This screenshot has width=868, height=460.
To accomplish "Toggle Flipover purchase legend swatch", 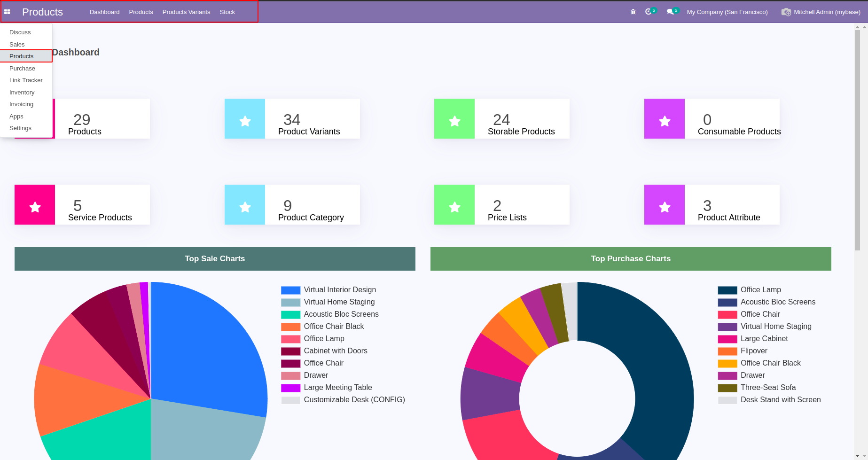I will tap(727, 351).
